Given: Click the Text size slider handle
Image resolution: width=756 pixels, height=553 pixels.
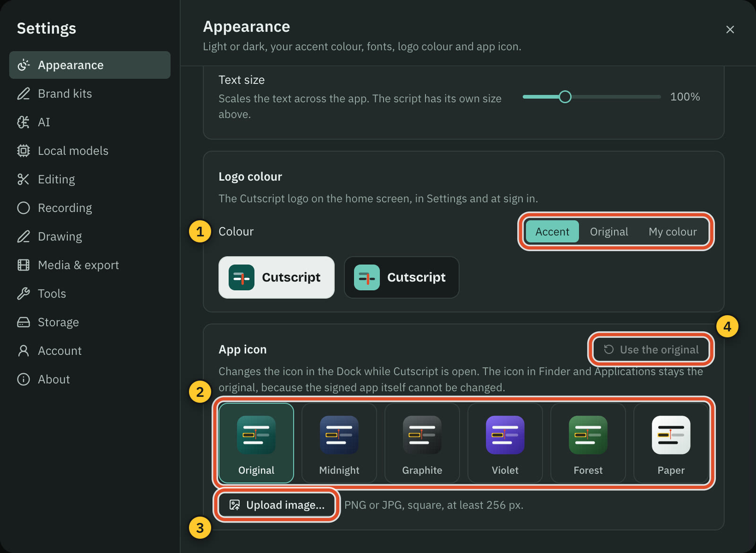Looking at the screenshot, I should (x=565, y=97).
